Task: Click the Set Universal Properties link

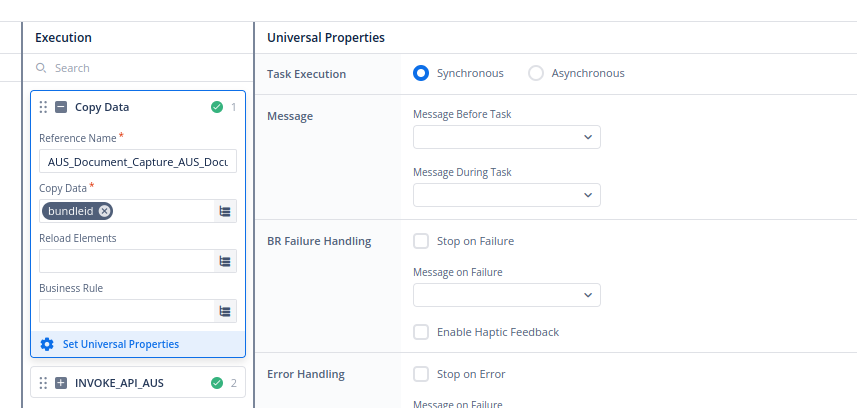Action: coord(121,344)
